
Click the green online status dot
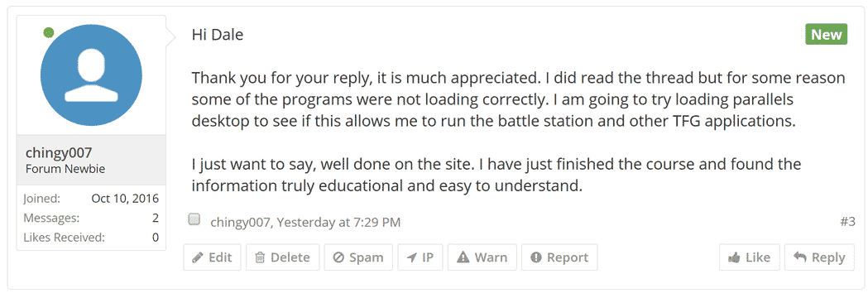[x=49, y=33]
